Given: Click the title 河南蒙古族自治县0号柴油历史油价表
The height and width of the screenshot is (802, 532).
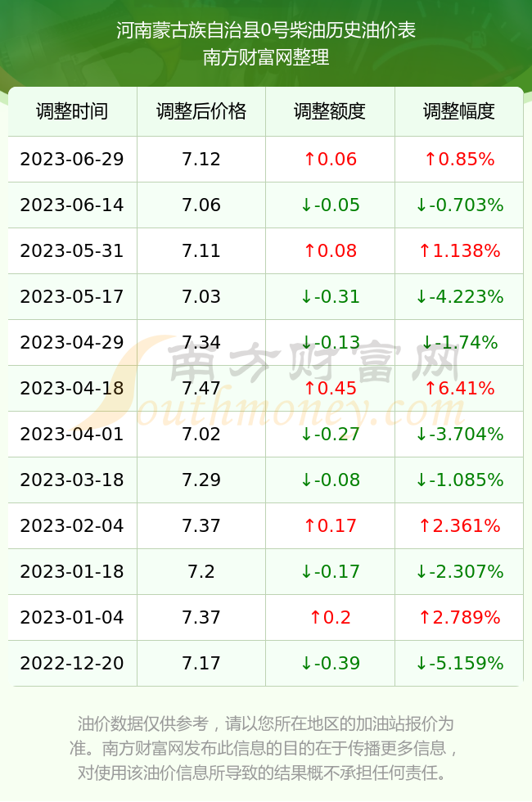Looking at the screenshot, I should [x=266, y=30].
